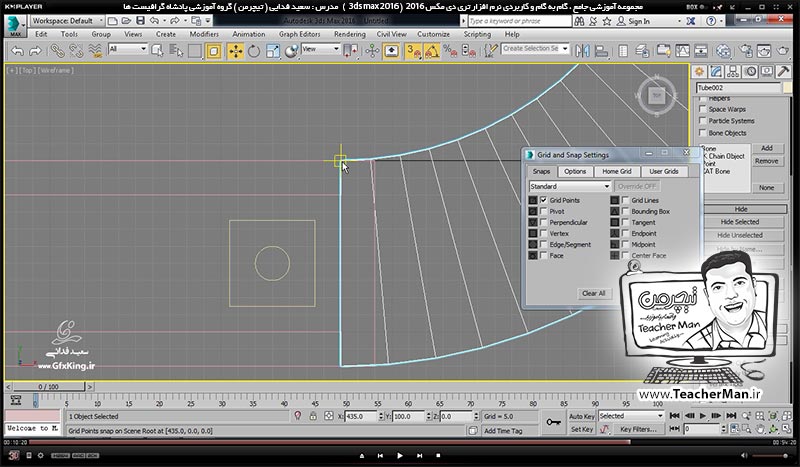
Task: Expand the Undo history dropdown arrow
Action: coord(164,21)
